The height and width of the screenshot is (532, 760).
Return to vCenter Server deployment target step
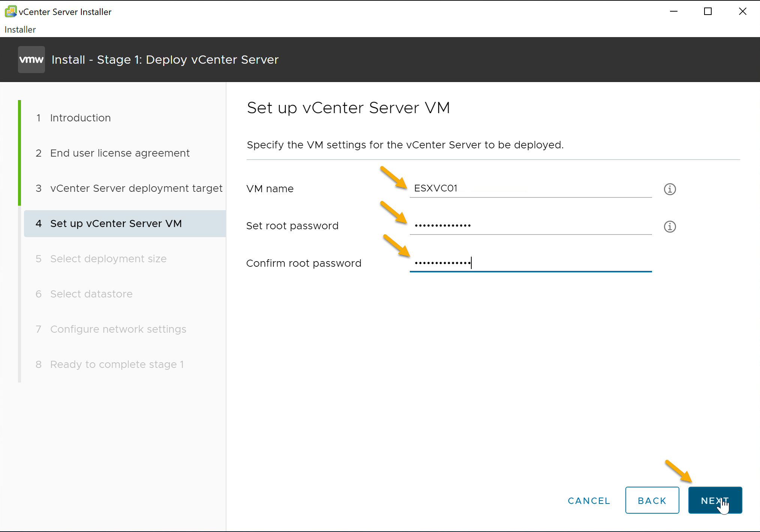(x=136, y=188)
